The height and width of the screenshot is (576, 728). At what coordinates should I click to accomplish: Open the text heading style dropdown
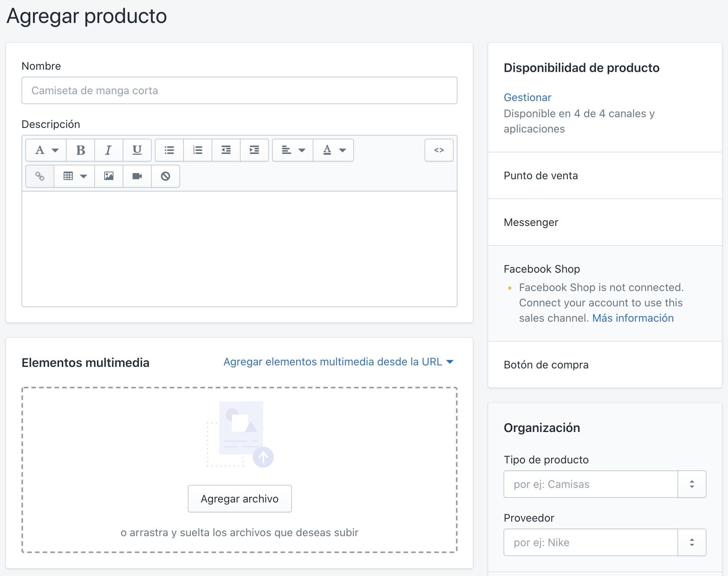46,150
